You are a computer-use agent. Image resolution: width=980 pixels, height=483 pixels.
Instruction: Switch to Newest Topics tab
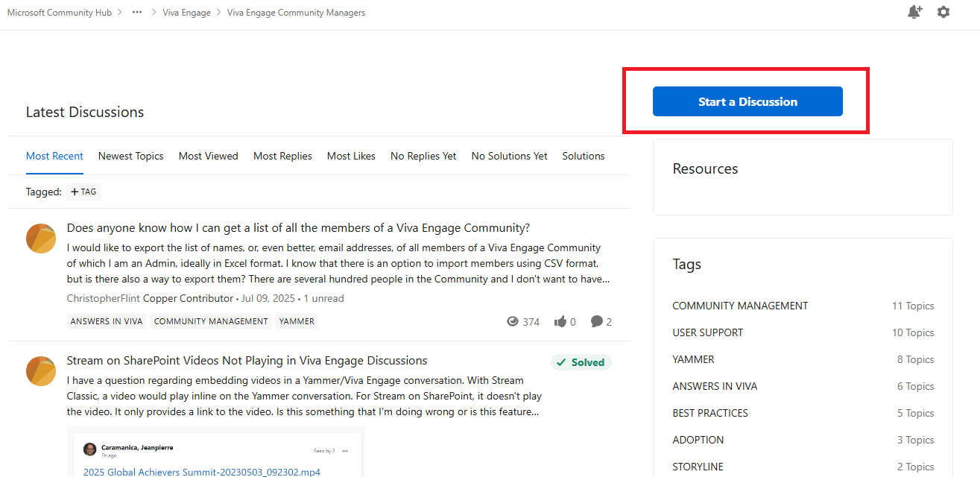130,156
